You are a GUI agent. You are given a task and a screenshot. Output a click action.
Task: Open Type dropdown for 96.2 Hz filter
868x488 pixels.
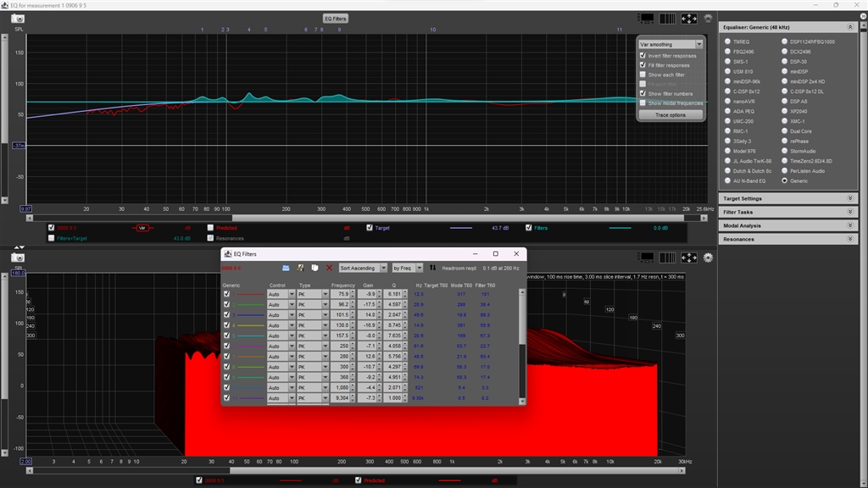pos(313,304)
